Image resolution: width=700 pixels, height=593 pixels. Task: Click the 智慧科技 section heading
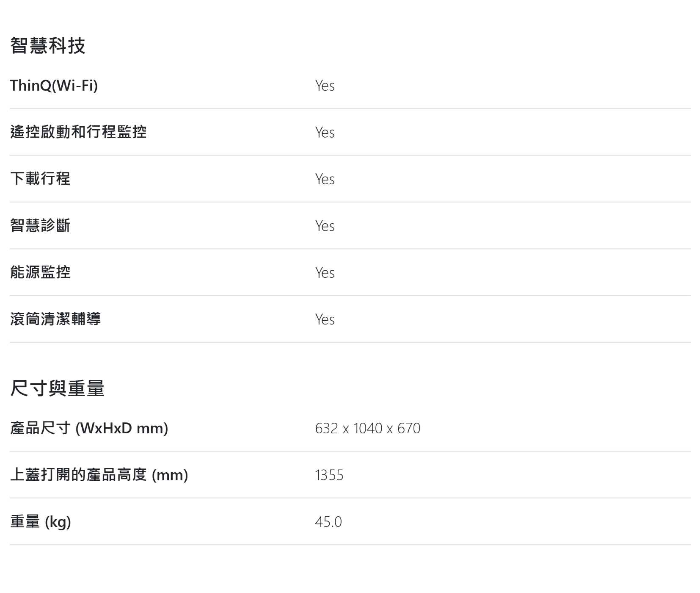(x=47, y=45)
